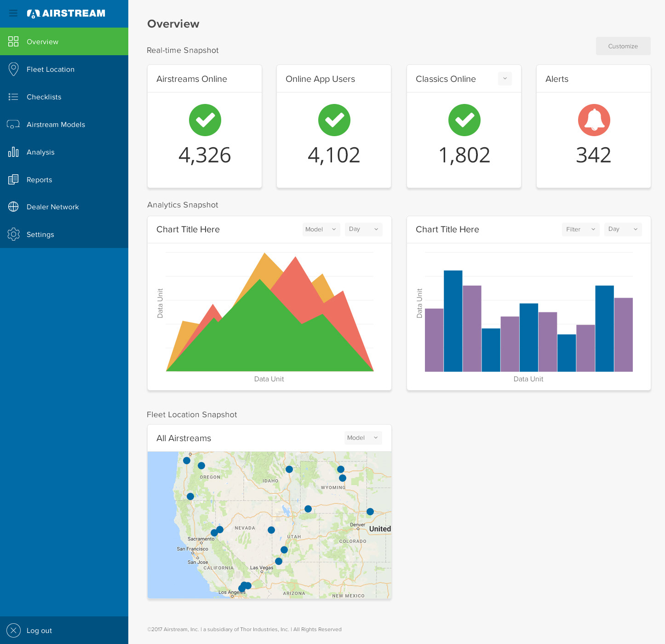Open the Model dropdown on area chart
Viewport: 665px width, 644px height.
click(x=321, y=230)
